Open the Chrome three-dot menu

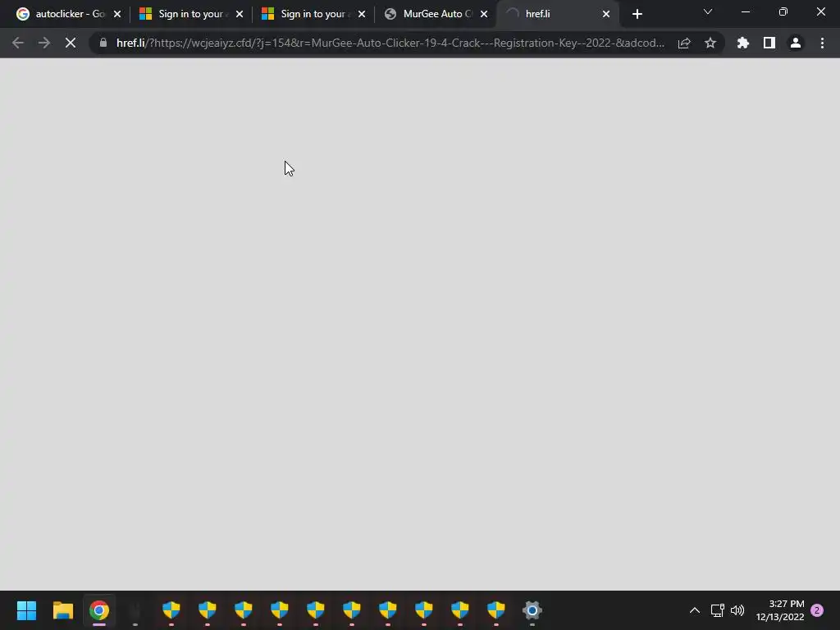pos(822,43)
